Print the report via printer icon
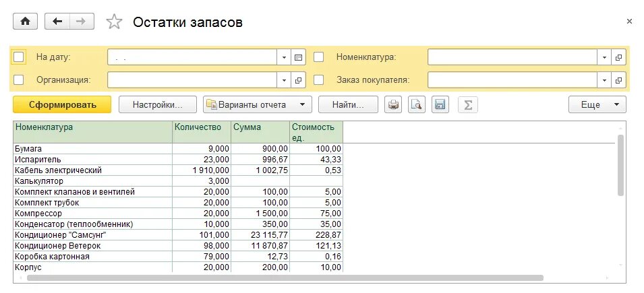Viewport: 644px width, 293px height. [393, 104]
